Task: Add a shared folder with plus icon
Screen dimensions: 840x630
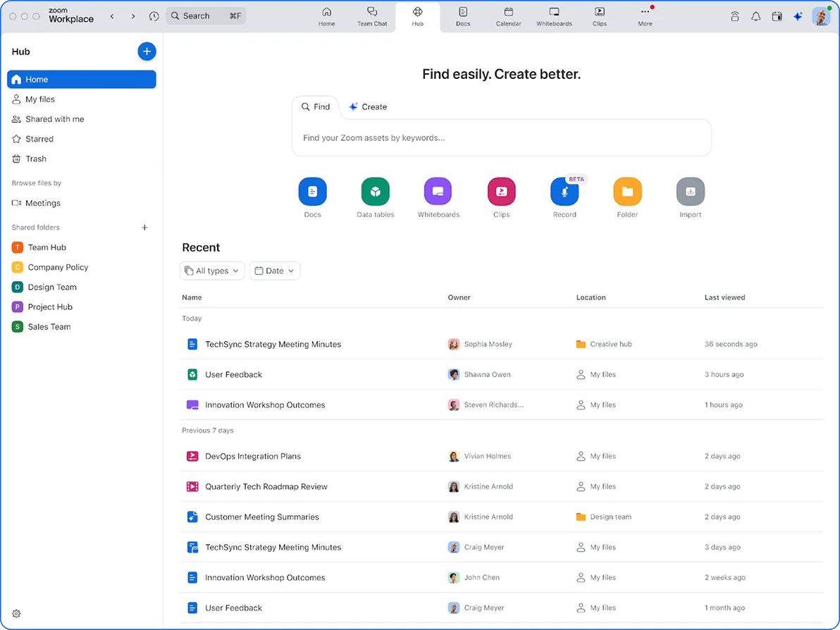Action: coord(144,228)
